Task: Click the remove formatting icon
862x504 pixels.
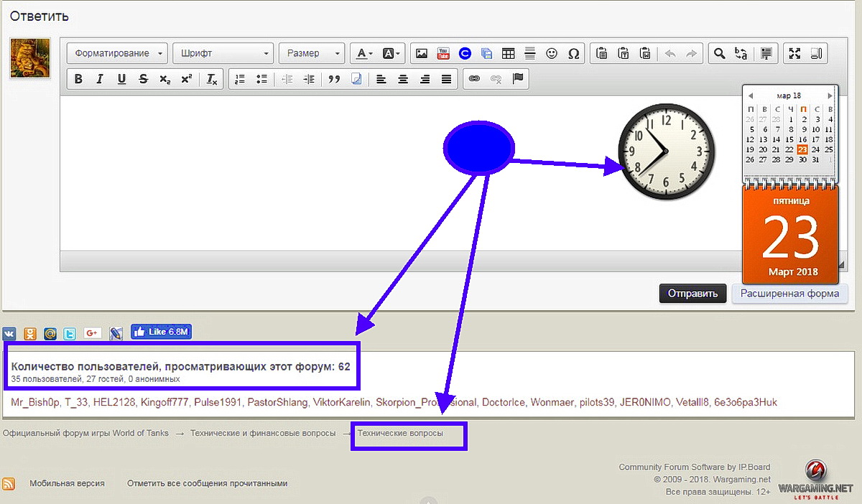Action: 212,79
